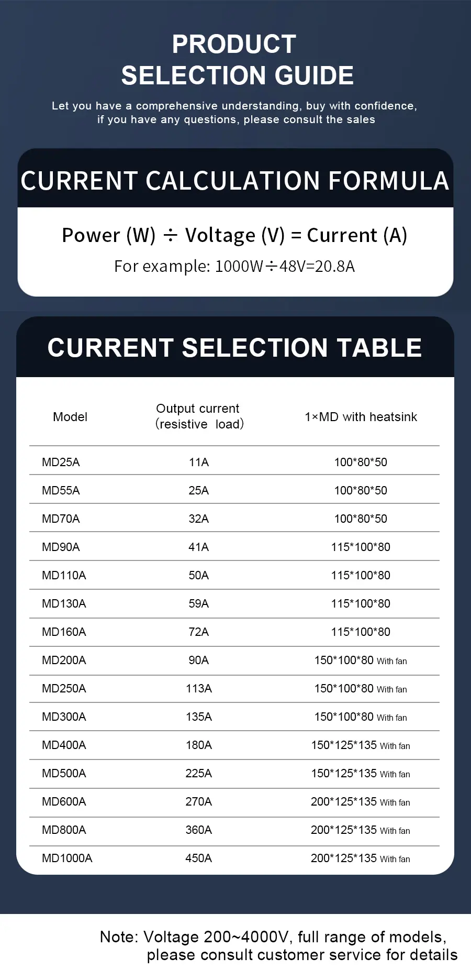Click the 'Current Calculation Formula' heading
Viewport: 471px width, 980px height.
(235, 181)
